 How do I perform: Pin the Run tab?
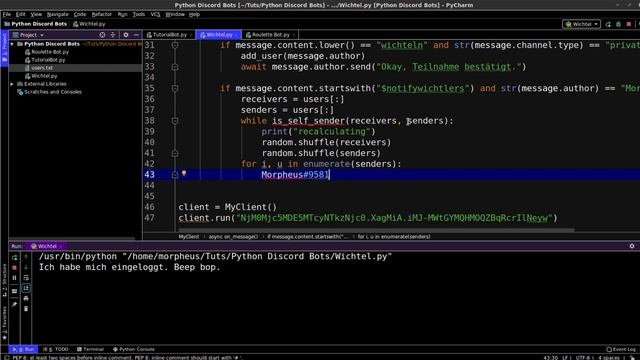(15, 304)
